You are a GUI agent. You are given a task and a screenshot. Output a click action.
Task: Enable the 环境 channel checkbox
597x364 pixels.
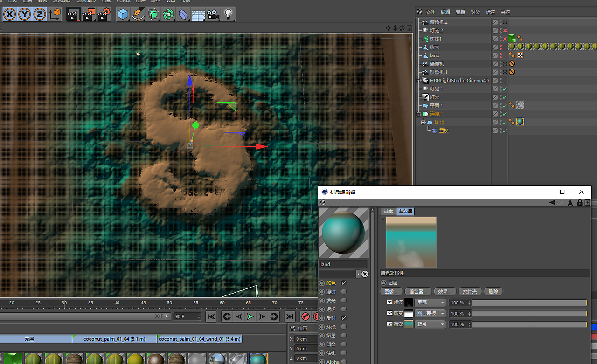pyautogui.click(x=344, y=327)
